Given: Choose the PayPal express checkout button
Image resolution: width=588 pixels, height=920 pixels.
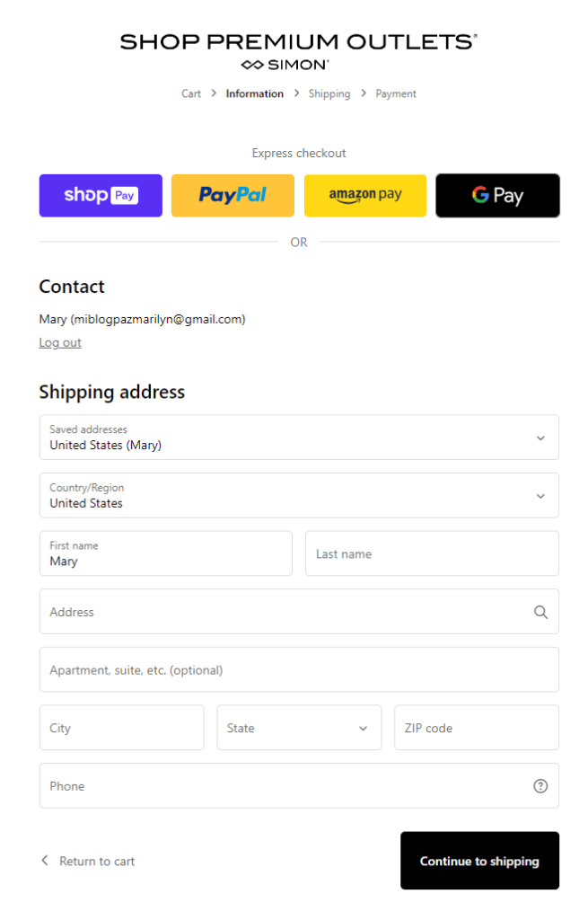Looking at the screenshot, I should 233,195.
